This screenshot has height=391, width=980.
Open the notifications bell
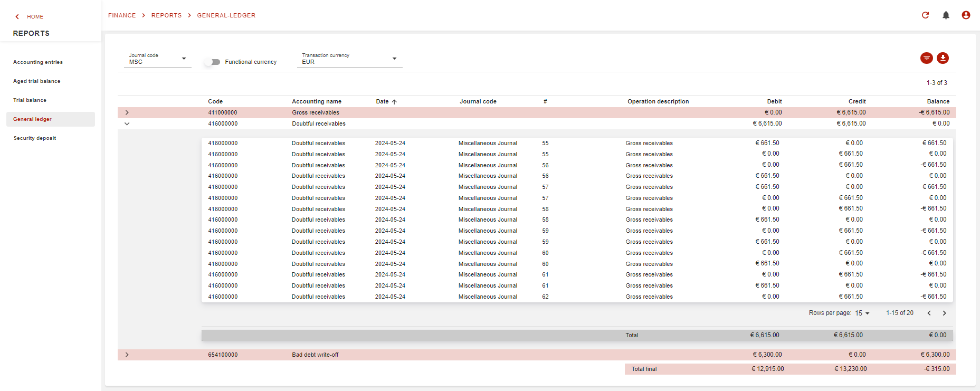click(x=946, y=15)
